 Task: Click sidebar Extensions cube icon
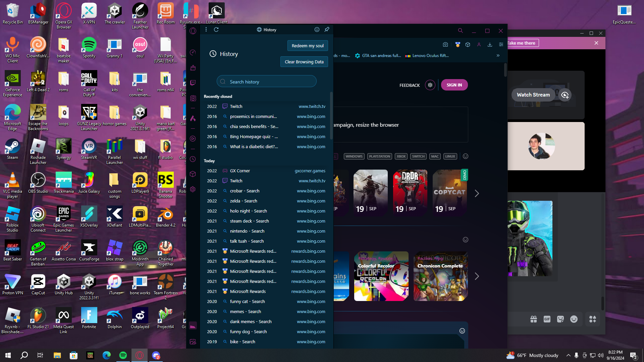click(x=193, y=174)
